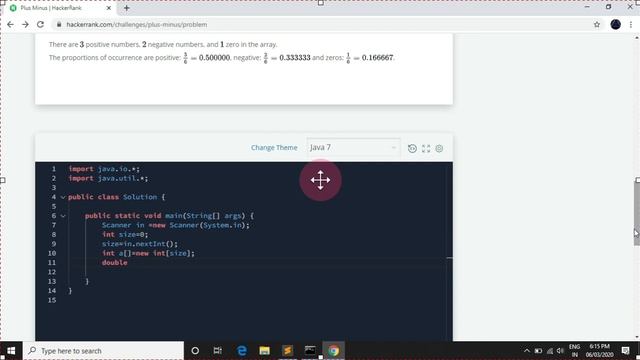Screen dimensions: 640x360
Task: Show hidden system tray icons
Action: (x=527, y=351)
